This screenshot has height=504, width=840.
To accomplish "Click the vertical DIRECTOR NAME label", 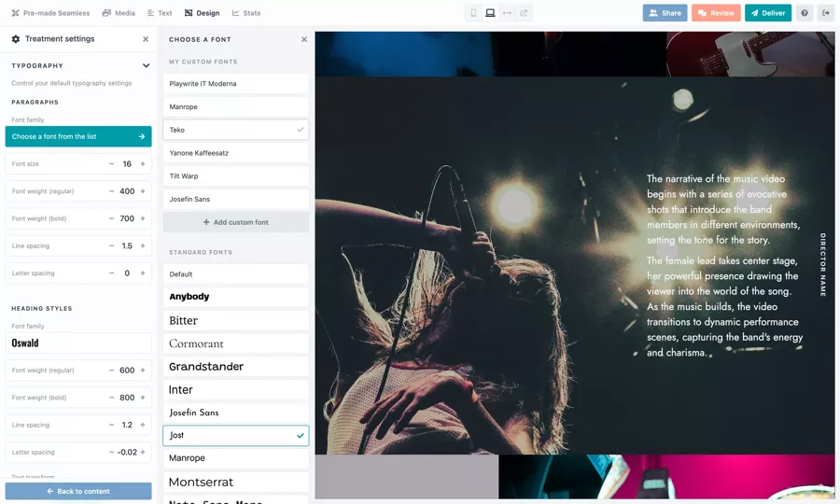I will pyautogui.click(x=823, y=264).
